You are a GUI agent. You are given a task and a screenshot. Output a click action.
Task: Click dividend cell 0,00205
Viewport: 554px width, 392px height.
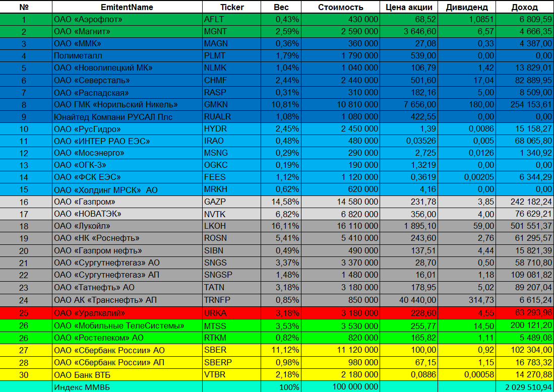(x=467, y=177)
